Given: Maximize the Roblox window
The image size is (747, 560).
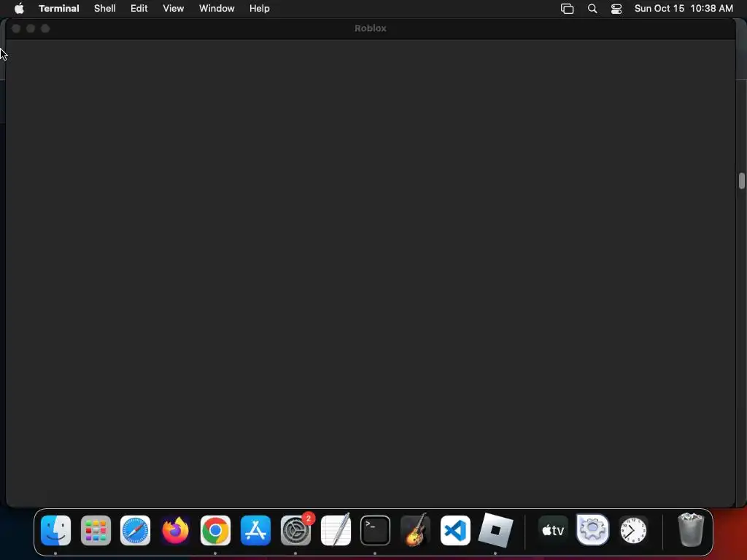Looking at the screenshot, I should point(45,28).
